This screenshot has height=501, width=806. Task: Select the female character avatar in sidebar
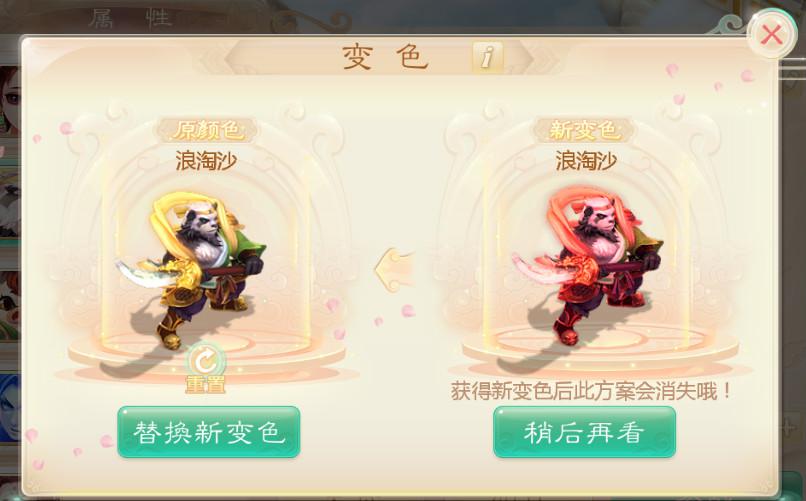[x=9, y=100]
